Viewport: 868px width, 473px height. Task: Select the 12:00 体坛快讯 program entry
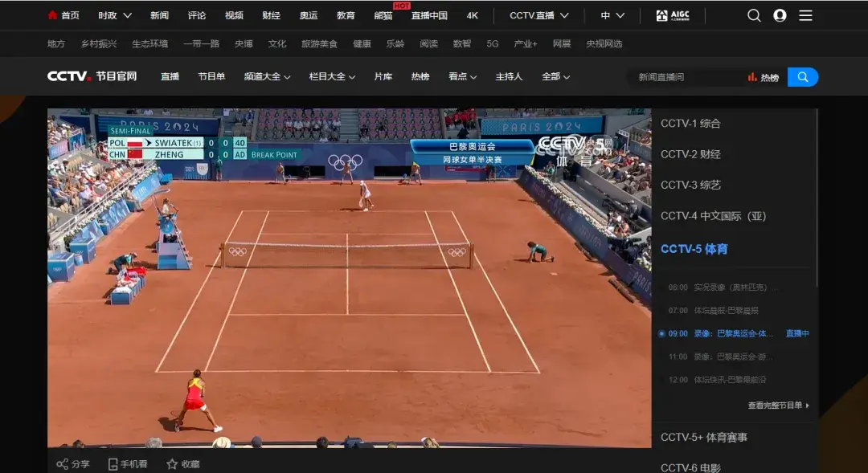[x=718, y=380]
